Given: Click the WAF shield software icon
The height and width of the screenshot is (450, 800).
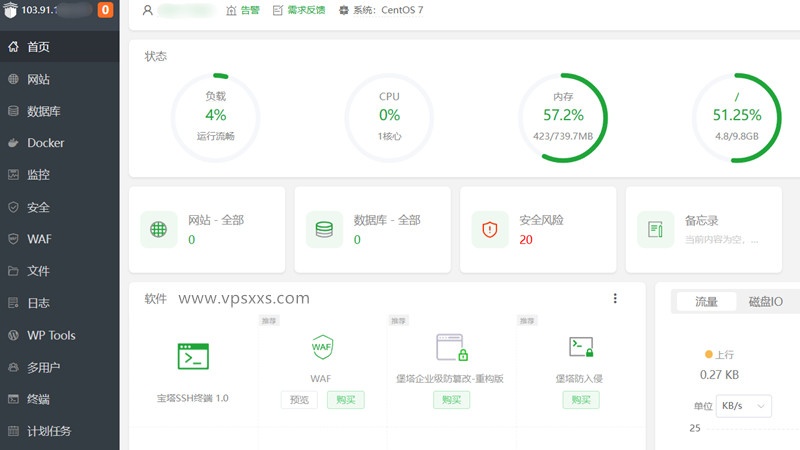Looking at the screenshot, I should coord(322,347).
